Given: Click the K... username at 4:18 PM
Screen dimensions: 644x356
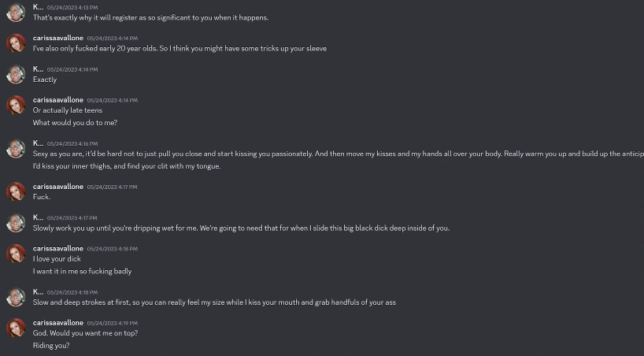Looking at the screenshot, I should click(38, 292).
